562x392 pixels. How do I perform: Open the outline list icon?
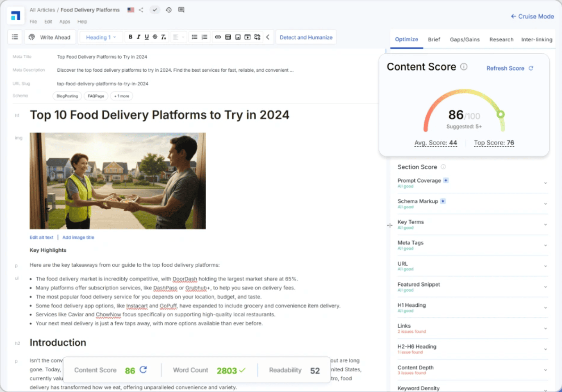click(15, 37)
